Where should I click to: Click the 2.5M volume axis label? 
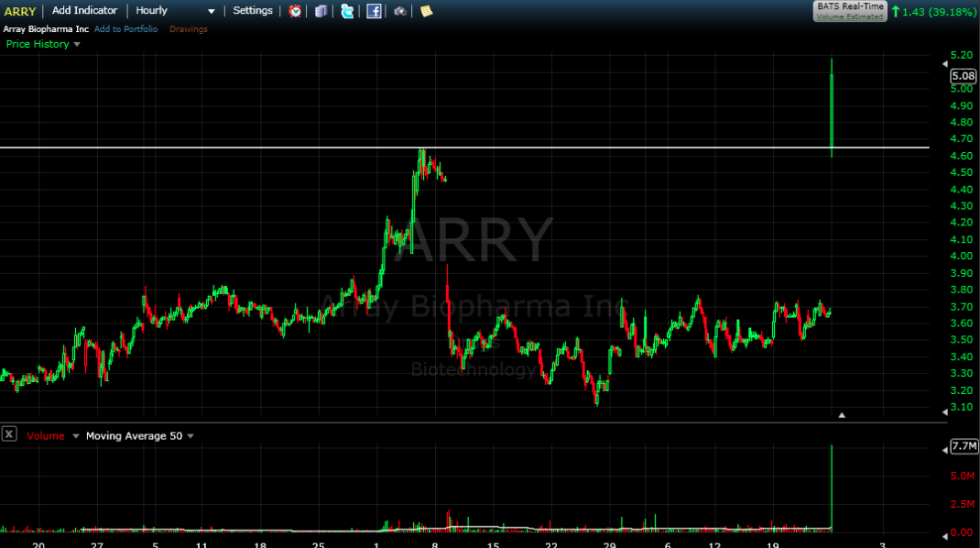[963, 504]
